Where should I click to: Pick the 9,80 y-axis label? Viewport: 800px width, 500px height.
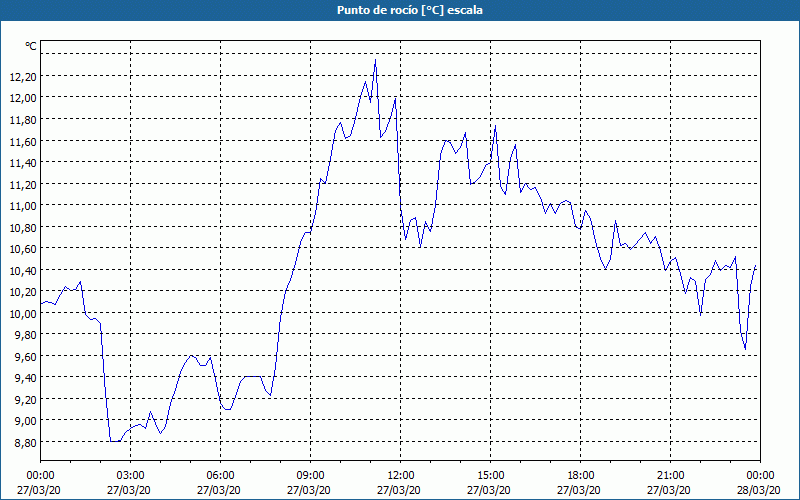pos(26,335)
